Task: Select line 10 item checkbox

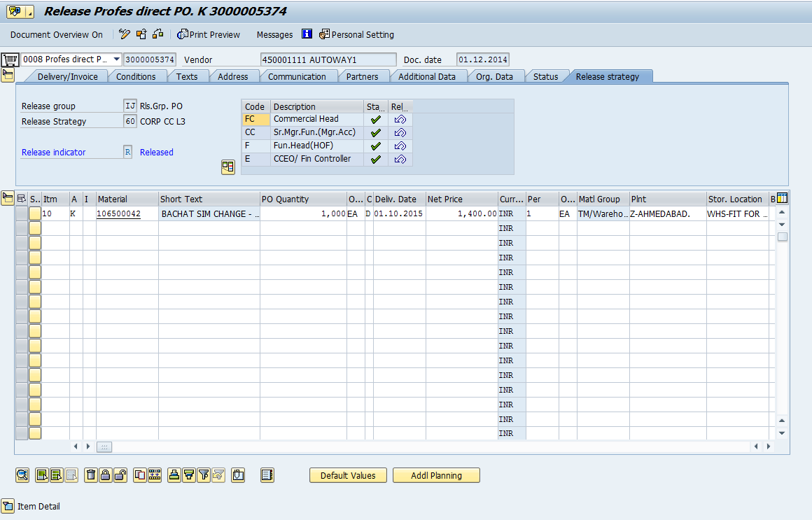Action: pos(34,213)
